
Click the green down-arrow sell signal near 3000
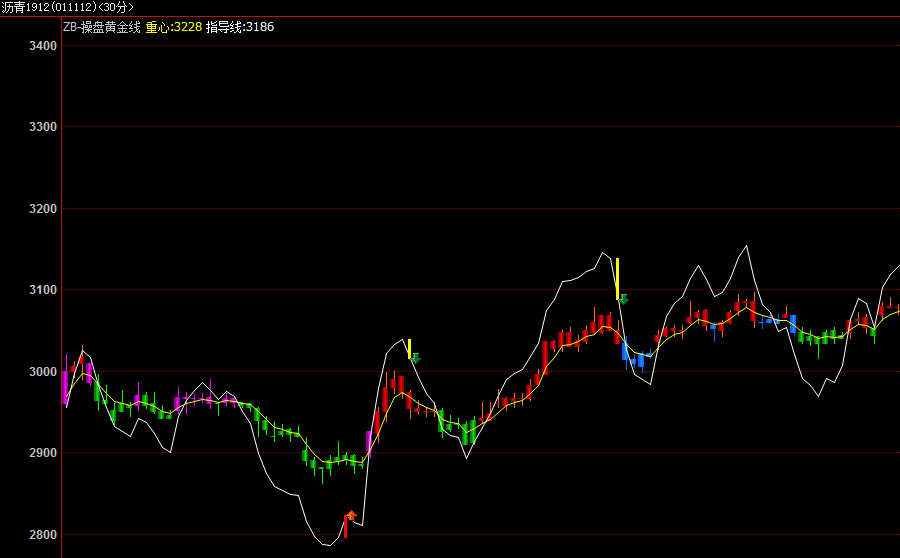click(x=416, y=358)
